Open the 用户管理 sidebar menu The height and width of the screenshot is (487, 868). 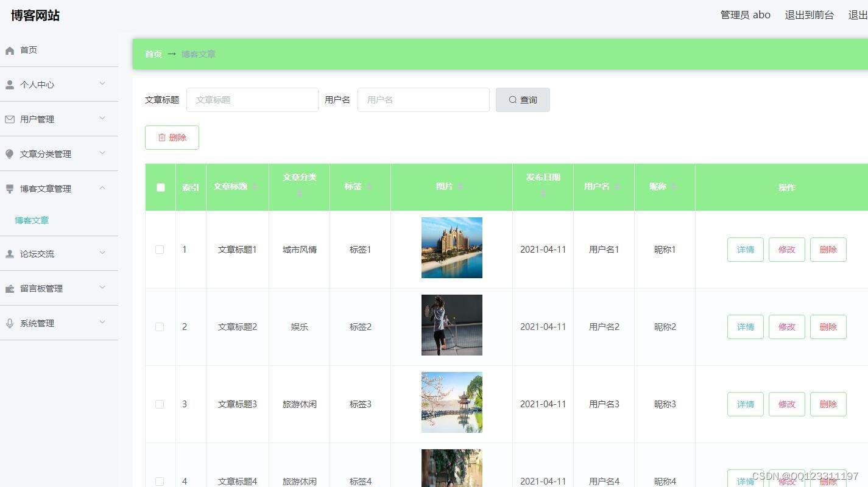59,119
